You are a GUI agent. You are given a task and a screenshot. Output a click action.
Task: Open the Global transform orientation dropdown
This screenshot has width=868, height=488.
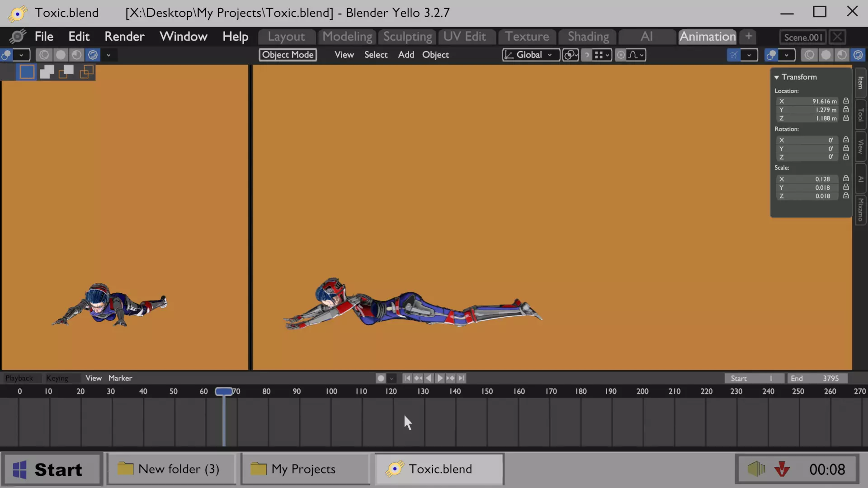(531, 55)
